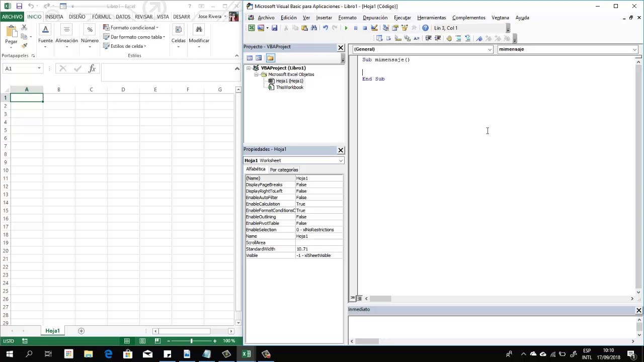Switch Excel to Normal view in status bar
Screen dimensions: 644x362
pos(127,341)
